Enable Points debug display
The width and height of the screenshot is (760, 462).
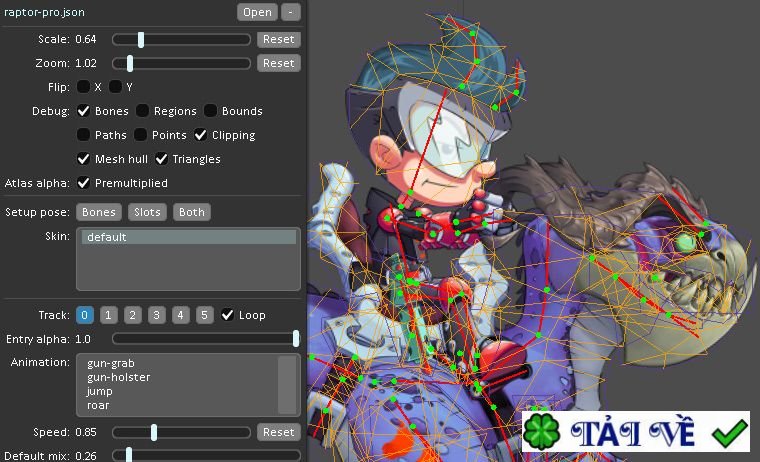point(140,135)
